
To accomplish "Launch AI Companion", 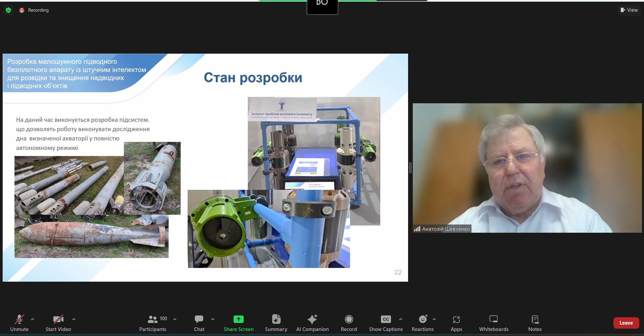I will coord(312,323).
